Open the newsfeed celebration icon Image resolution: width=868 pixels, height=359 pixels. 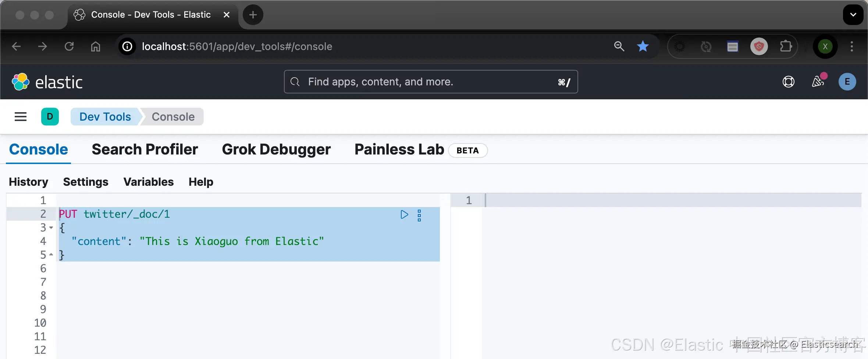(818, 81)
